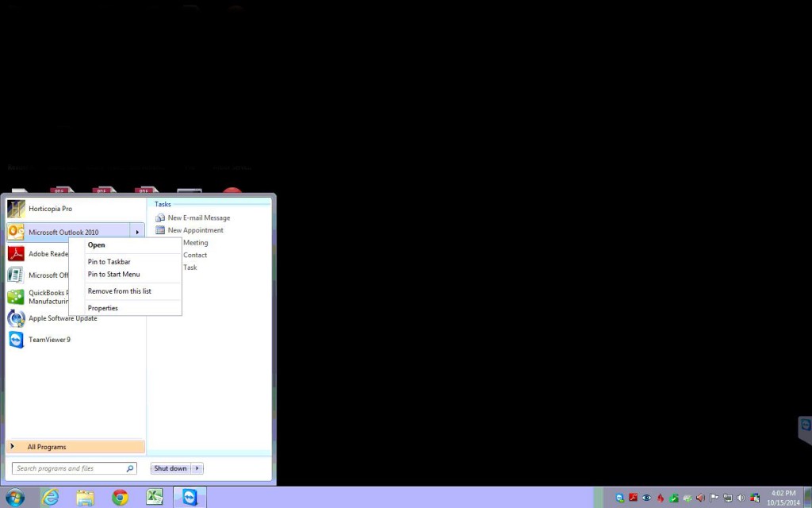Image resolution: width=812 pixels, height=508 pixels.
Task: Click the Shut down button
Action: pyautogui.click(x=169, y=468)
